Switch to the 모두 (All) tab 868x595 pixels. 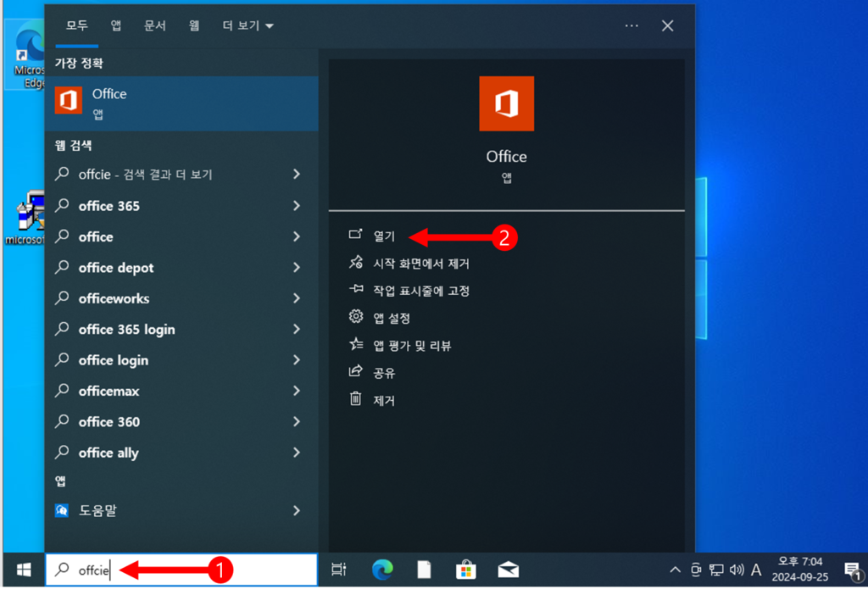click(x=77, y=25)
